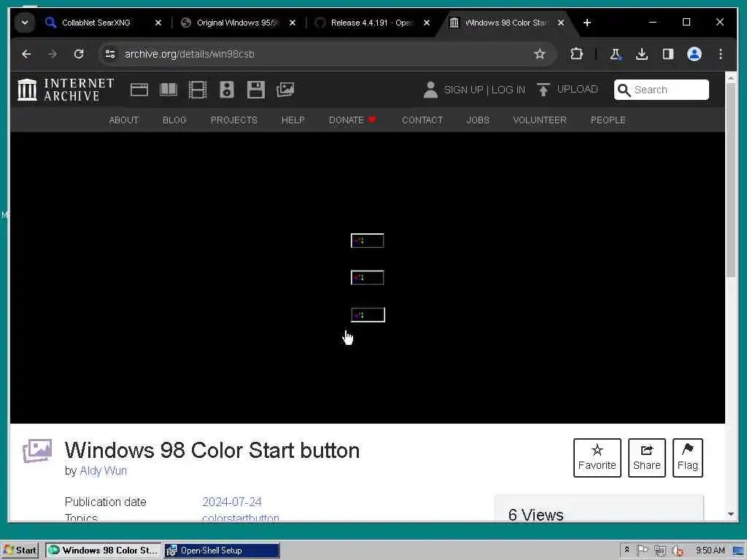Image resolution: width=747 pixels, height=560 pixels.
Task: Bookmark this page with the star
Action: point(539,54)
